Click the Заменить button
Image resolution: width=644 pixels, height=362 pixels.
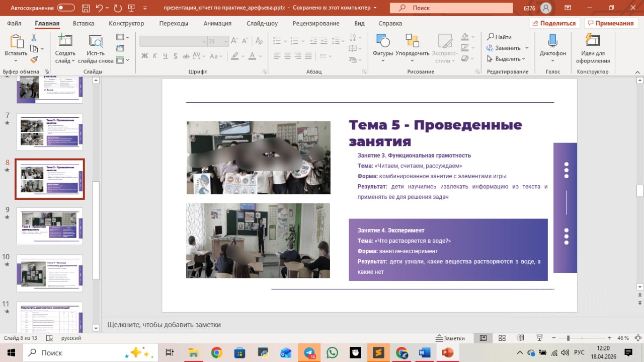[504, 48]
